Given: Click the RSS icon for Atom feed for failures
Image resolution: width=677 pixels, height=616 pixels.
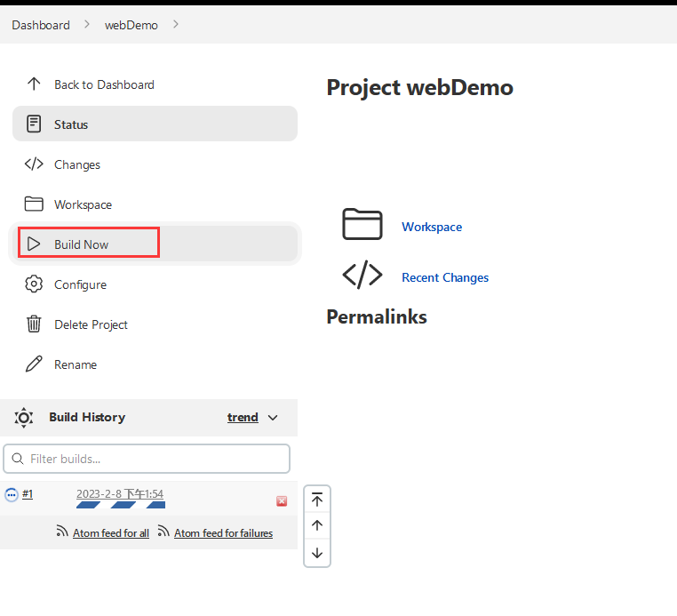Looking at the screenshot, I should (163, 532).
